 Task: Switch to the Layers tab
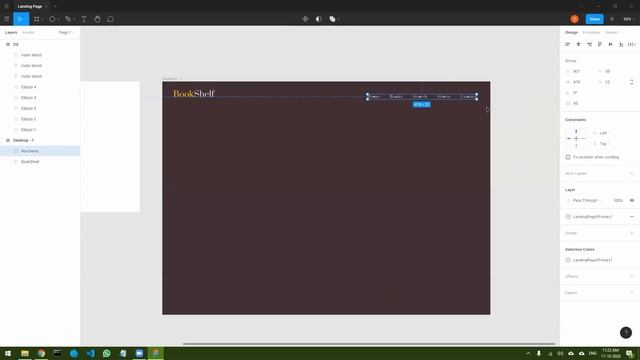[11, 32]
